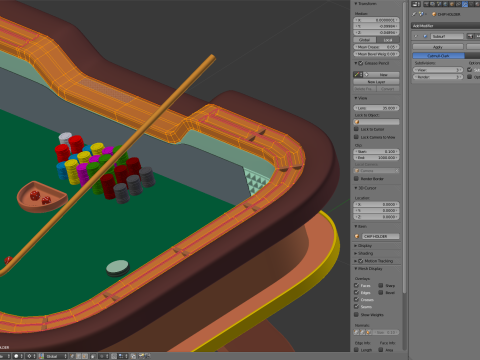Viewport: 480px width, 360px height.
Task: Click the properties editor type selector icon
Action: (x=415, y=4)
